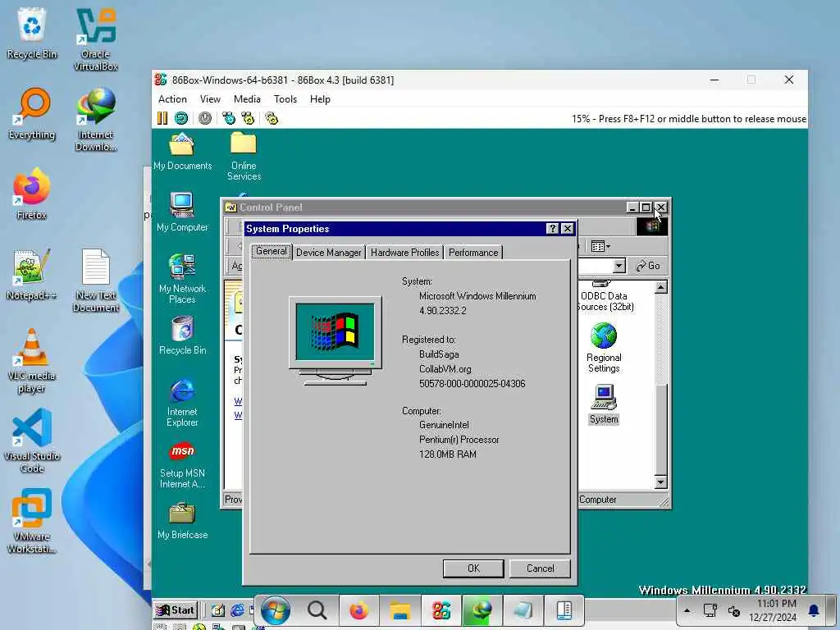Open VLC media player shortcut
840x630 pixels.
point(32,361)
